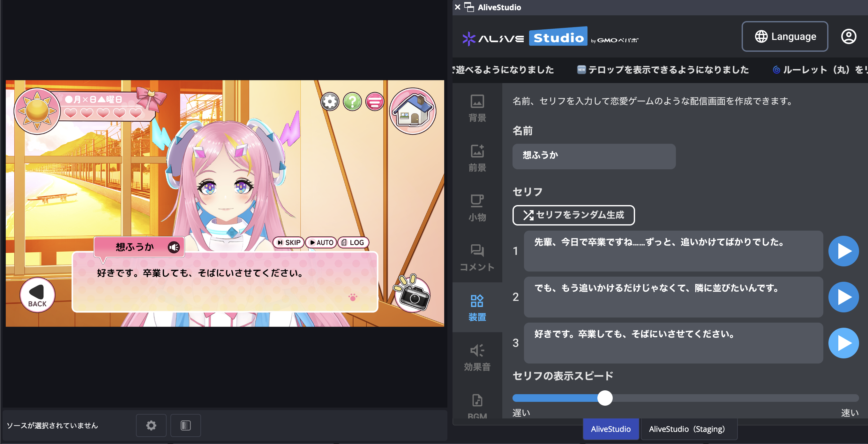The height and width of the screenshot is (444, 868).
Task: Close the AliveStudio dock panel
Action: [x=457, y=7]
